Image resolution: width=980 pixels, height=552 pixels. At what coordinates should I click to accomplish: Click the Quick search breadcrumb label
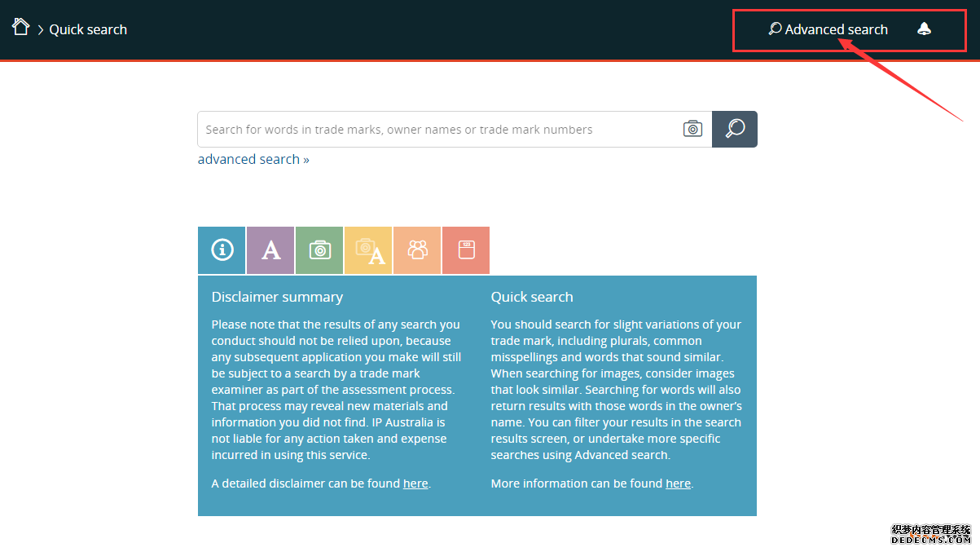[88, 29]
